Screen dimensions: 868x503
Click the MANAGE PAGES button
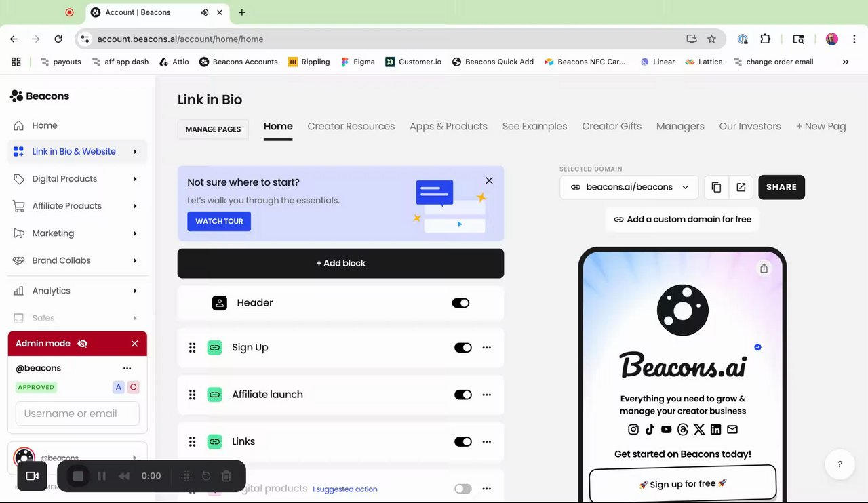click(x=213, y=129)
